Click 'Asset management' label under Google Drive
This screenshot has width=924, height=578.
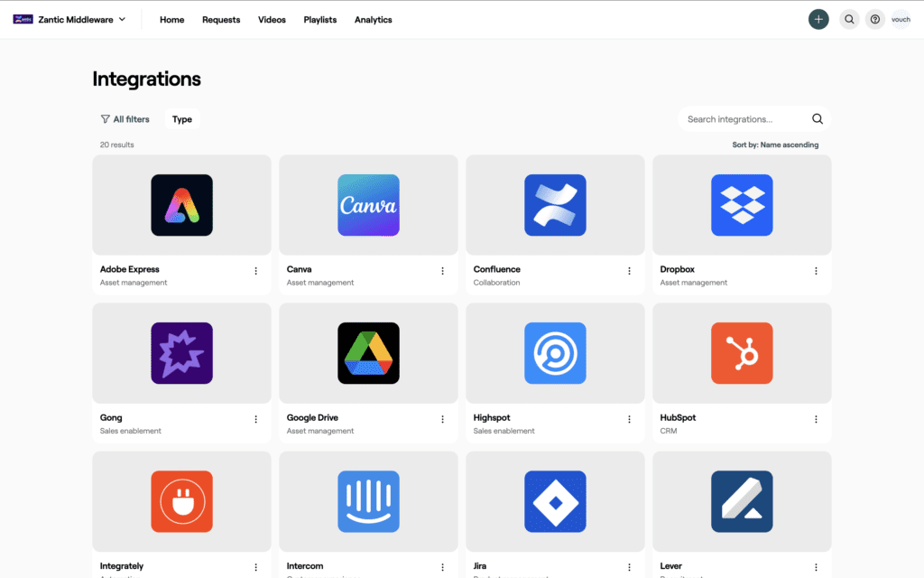(320, 431)
